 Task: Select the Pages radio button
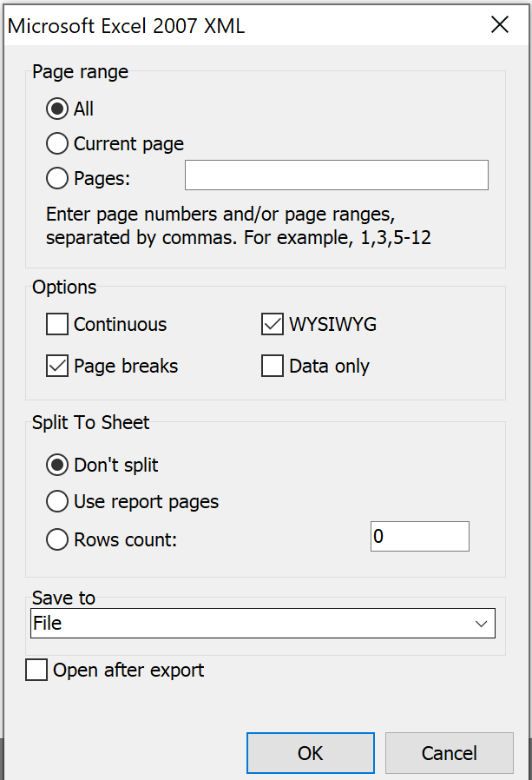(x=57, y=178)
